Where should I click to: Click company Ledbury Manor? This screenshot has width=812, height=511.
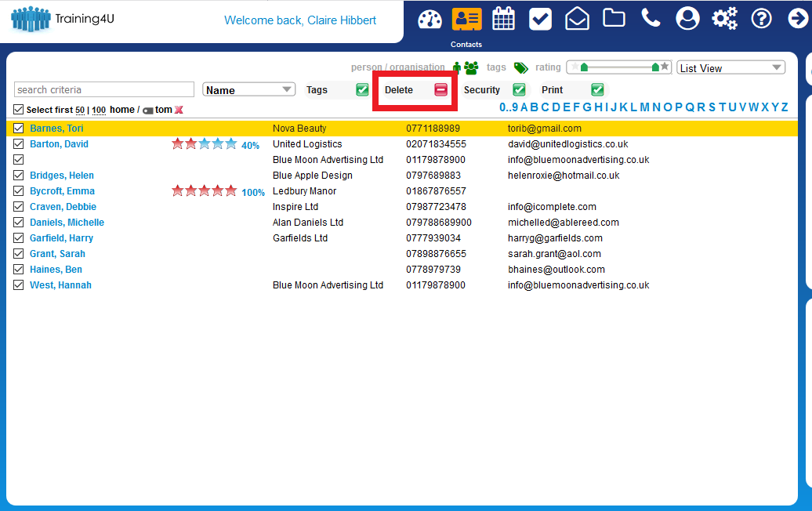[x=304, y=191]
